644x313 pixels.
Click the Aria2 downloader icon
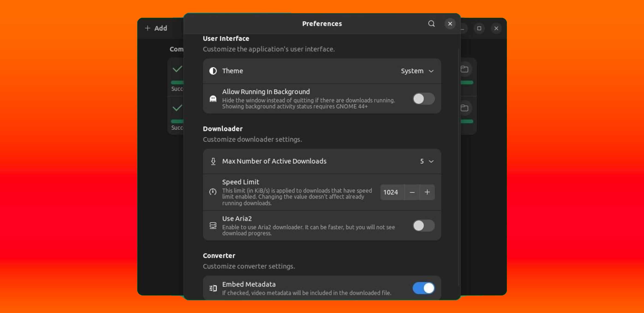213,226
